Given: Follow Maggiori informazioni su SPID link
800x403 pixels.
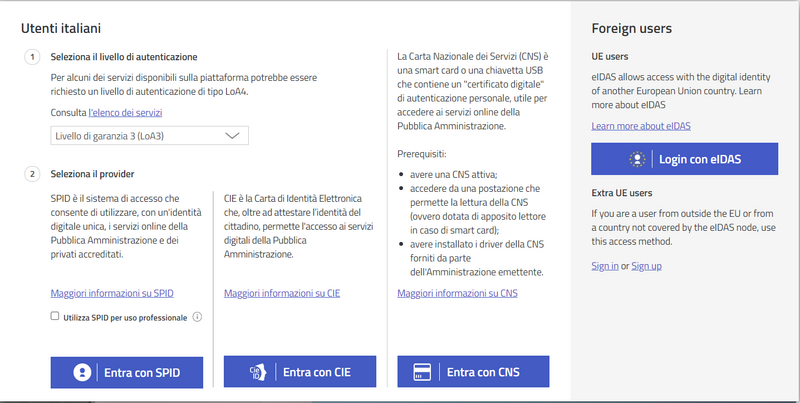Looking at the screenshot, I should (112, 293).
